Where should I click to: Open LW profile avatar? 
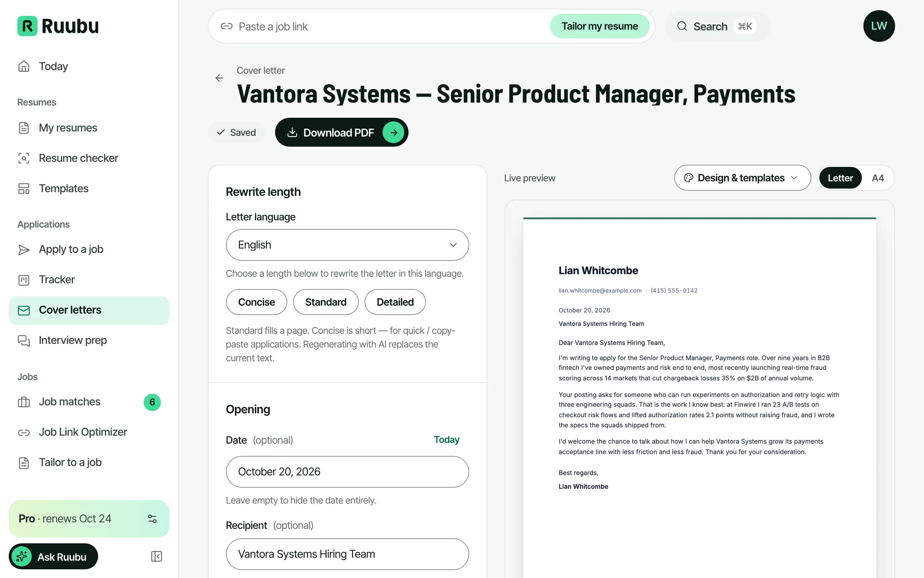coord(879,26)
